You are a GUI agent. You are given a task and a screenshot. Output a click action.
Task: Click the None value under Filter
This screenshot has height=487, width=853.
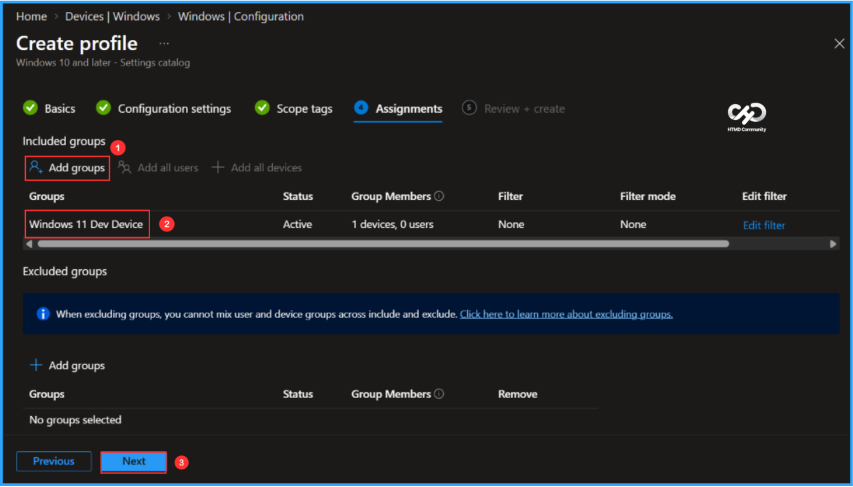coord(511,224)
